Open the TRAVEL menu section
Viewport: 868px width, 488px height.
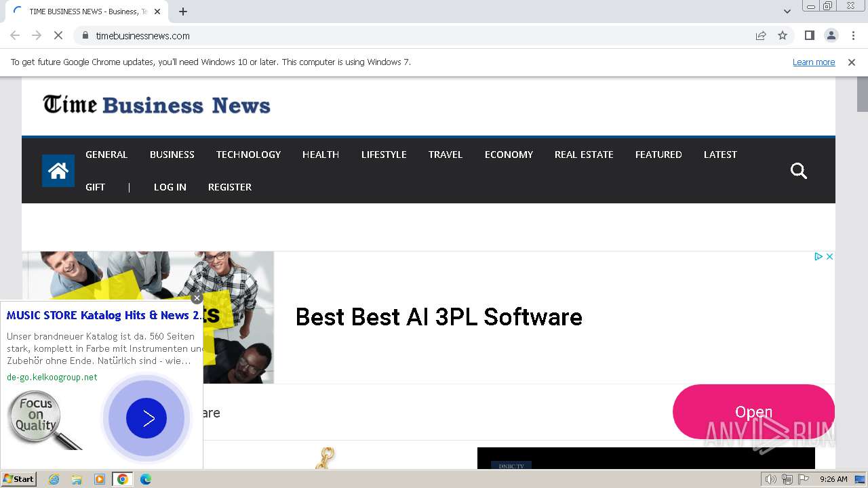coord(446,155)
